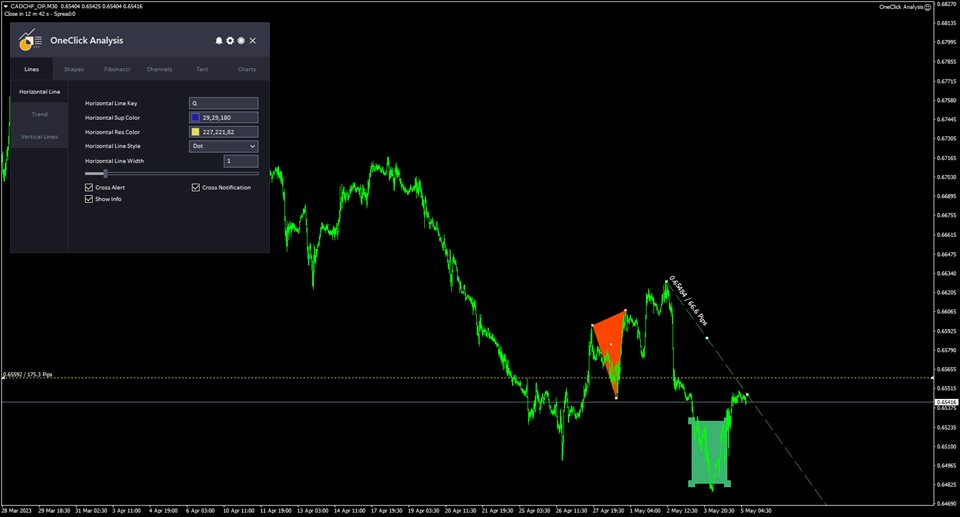Toggle the Cross Notification checkbox

[x=196, y=187]
